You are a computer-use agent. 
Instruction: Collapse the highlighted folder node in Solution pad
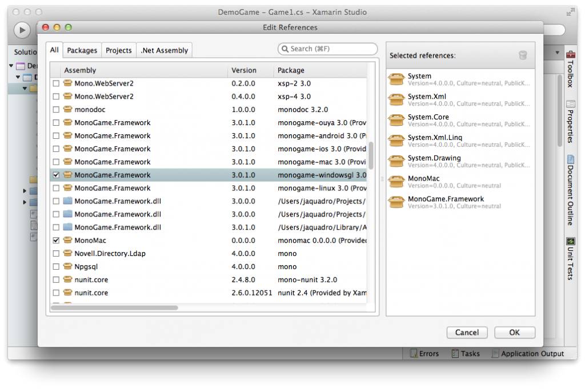25,89
